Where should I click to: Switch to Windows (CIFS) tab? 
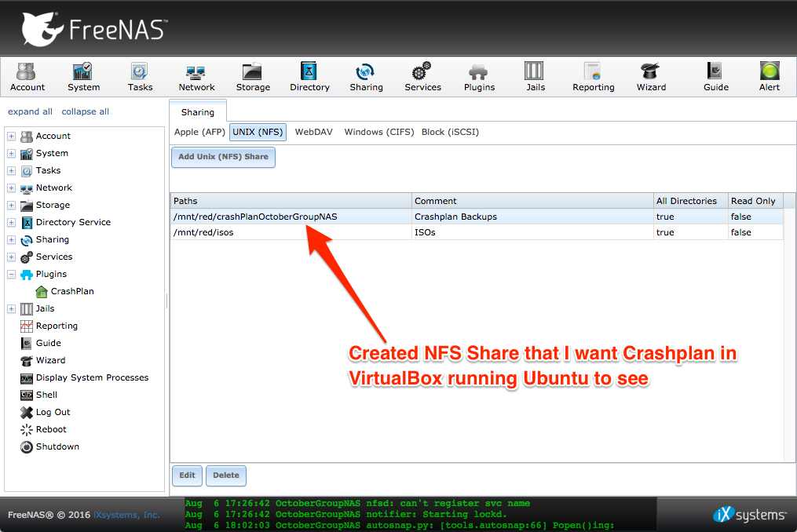[x=379, y=132]
